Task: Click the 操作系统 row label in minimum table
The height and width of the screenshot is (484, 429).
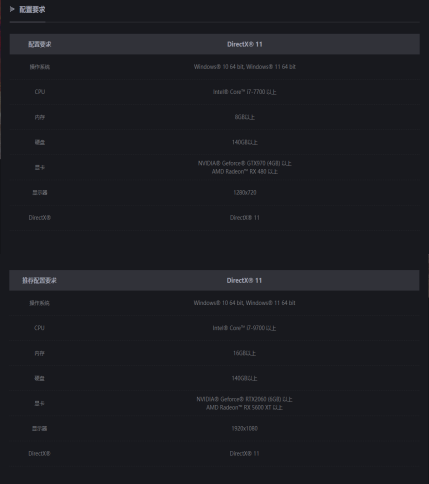Action: (40, 67)
